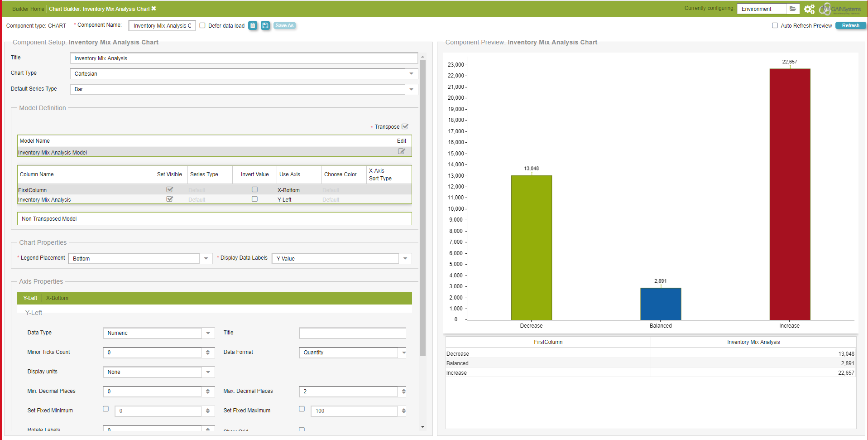Expand the Legend Placement dropdown
This screenshot has width=868, height=440.
pos(206,258)
